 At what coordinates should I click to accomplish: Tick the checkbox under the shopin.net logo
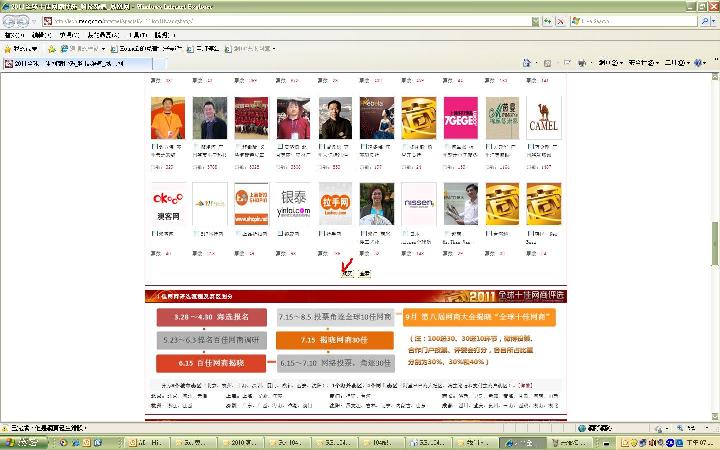[x=237, y=234]
